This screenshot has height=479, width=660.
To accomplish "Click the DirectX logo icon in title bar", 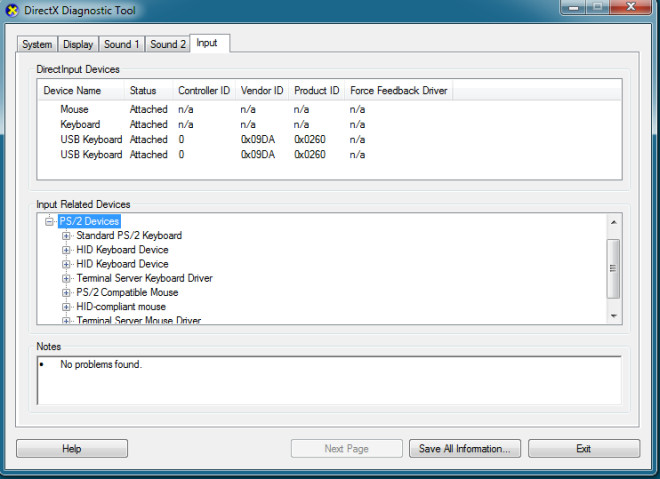I will click(x=12, y=10).
